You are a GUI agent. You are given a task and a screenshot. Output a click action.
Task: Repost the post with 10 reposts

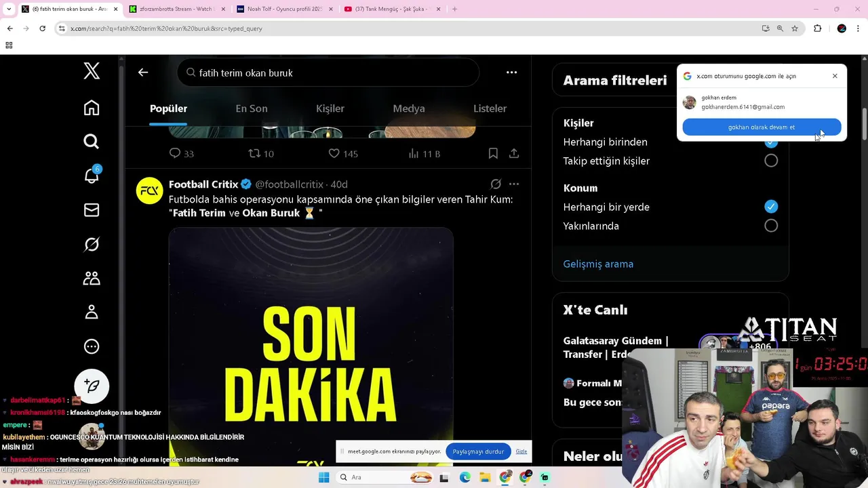click(261, 154)
